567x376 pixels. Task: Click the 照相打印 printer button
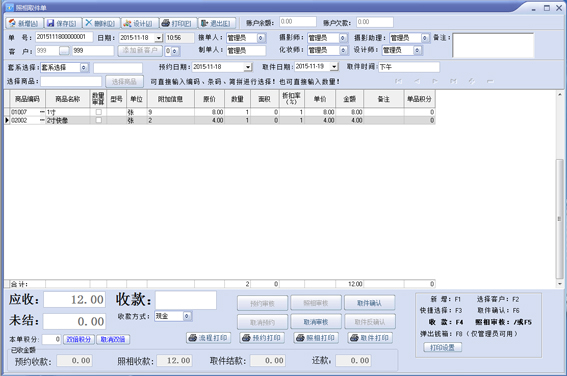click(316, 338)
